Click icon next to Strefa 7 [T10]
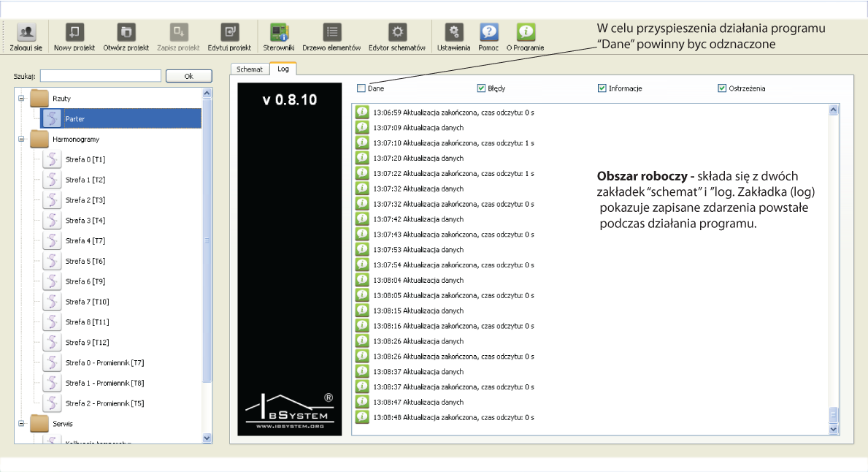Viewport: 868px width, 472px height. [x=52, y=301]
